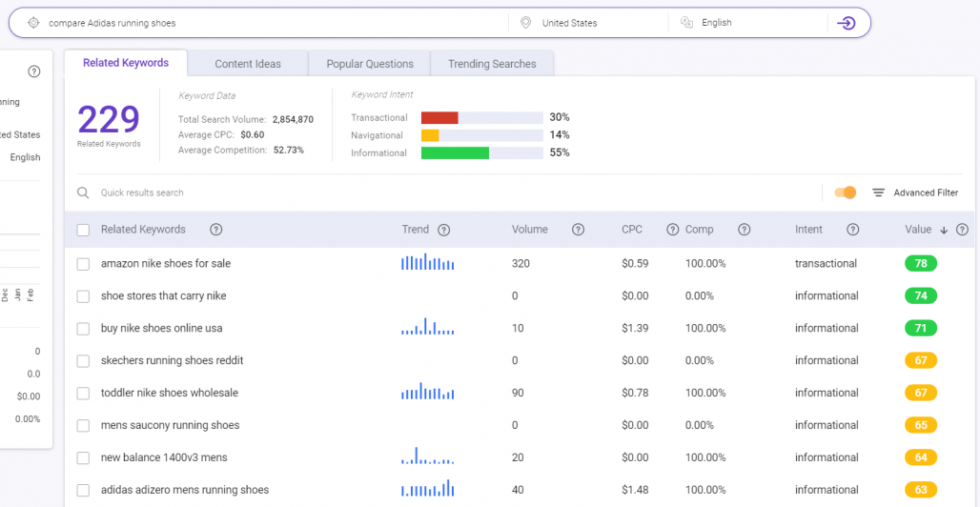
Task: View trend chart for buy nike shoes online usa
Action: point(427,326)
